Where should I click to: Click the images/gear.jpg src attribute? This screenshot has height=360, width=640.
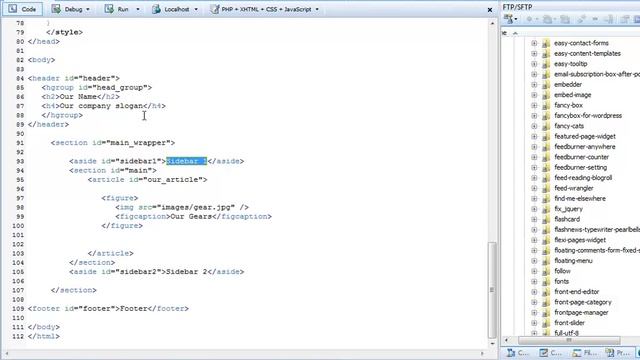[x=187, y=207]
